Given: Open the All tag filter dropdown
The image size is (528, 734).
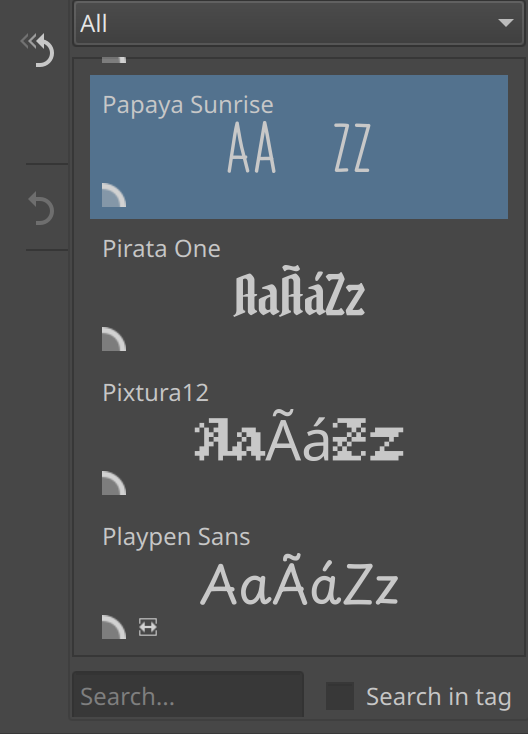Looking at the screenshot, I should click(x=299, y=23).
